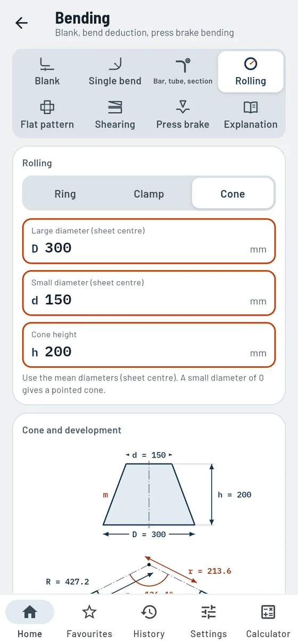Viewport: 298px width, 644px height.
Task: Open the Flat pattern tool
Action: click(47, 115)
